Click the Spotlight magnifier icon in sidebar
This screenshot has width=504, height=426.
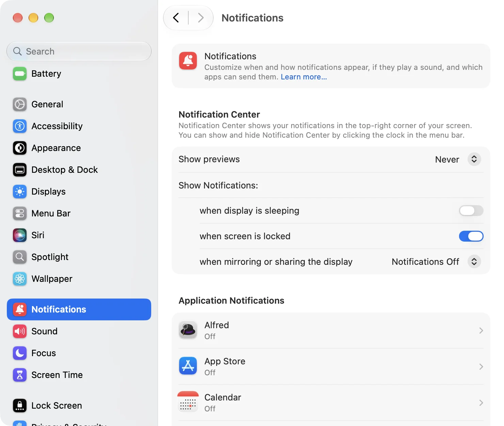click(20, 257)
